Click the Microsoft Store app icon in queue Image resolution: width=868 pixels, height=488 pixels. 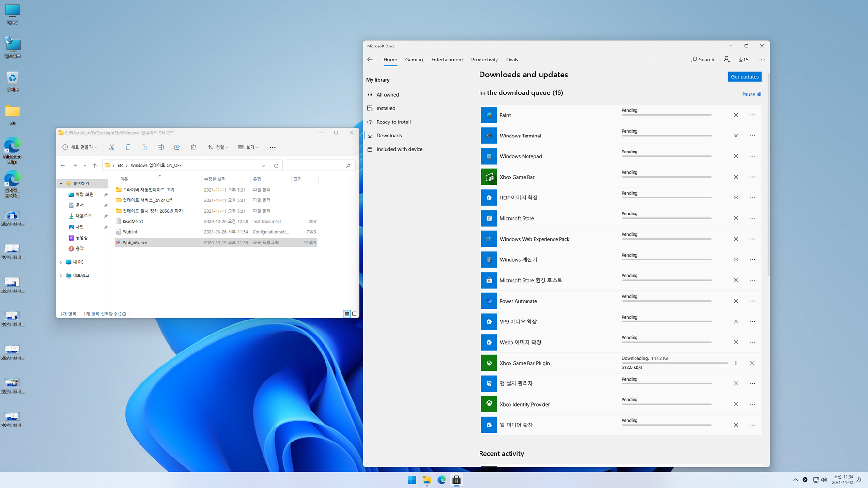pyautogui.click(x=489, y=218)
